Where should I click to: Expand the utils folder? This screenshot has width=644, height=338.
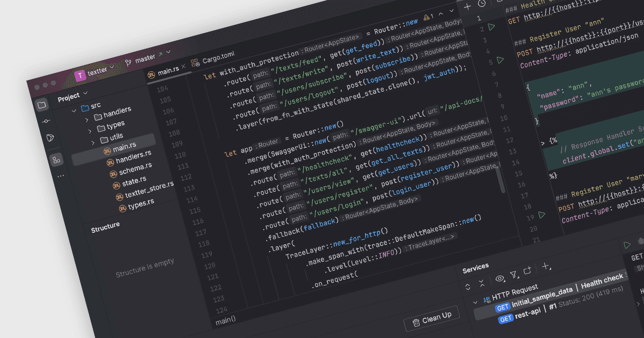[x=92, y=142]
